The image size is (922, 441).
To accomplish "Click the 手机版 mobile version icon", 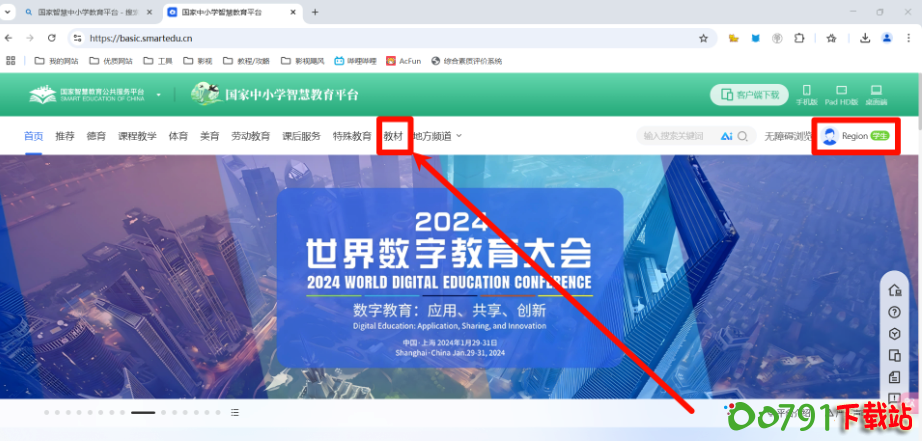I will (806, 92).
